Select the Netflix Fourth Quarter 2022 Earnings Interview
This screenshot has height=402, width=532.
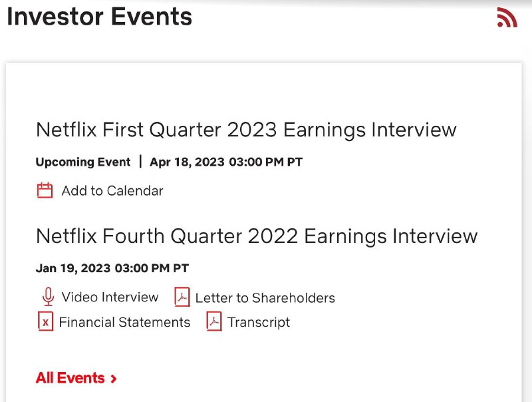pos(256,236)
